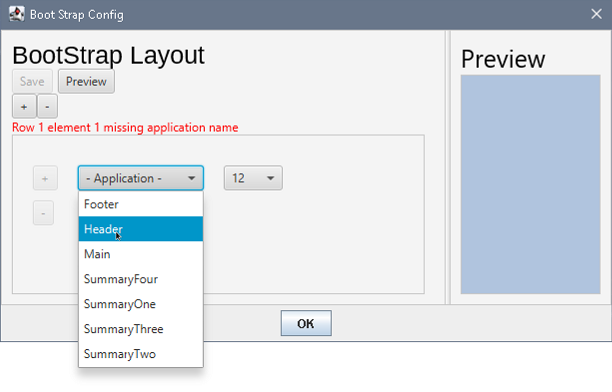Screen dimensions: 612x392
Task: Pick Main from the application list
Action: (x=141, y=254)
